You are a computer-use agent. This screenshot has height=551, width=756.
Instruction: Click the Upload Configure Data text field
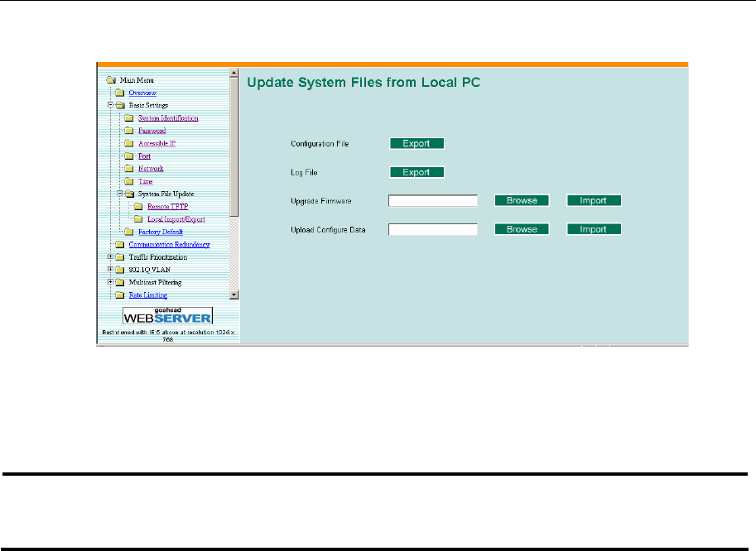point(433,229)
